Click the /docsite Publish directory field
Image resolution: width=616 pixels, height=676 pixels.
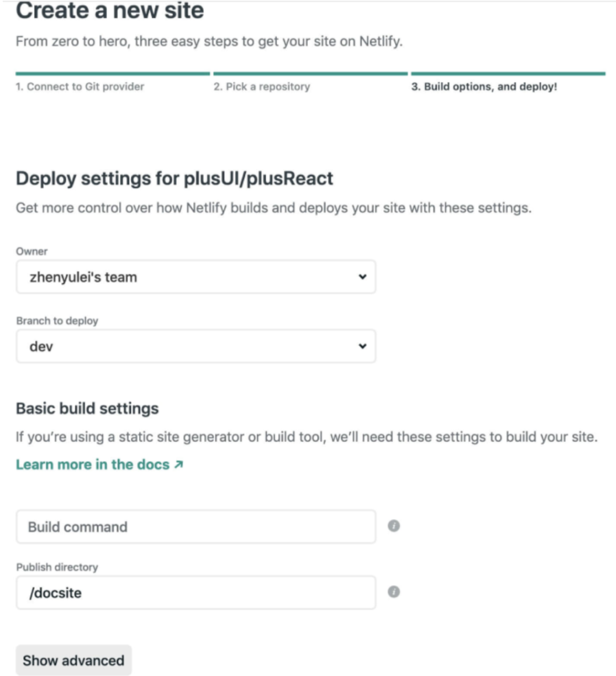[x=196, y=593]
